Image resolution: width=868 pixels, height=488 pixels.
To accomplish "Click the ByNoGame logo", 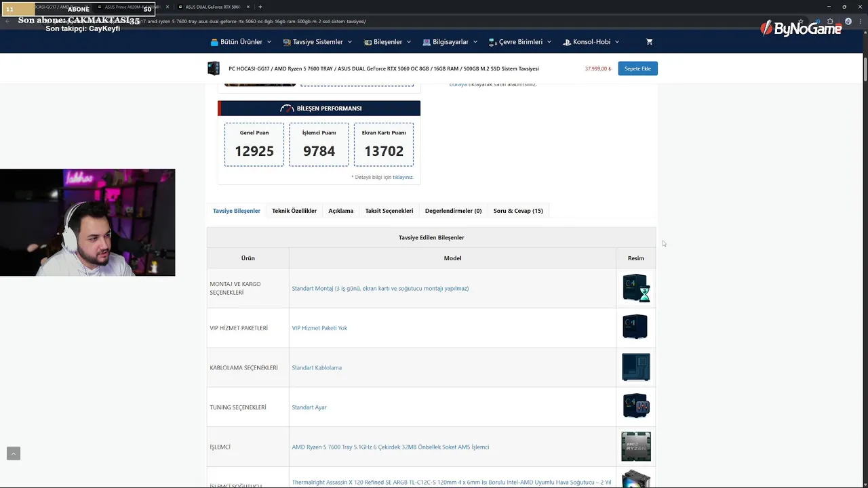I will 801,28.
